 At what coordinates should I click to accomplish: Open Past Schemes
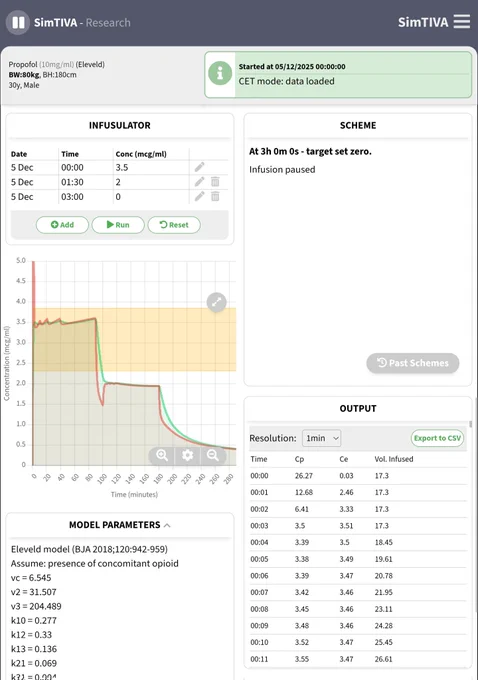point(413,363)
